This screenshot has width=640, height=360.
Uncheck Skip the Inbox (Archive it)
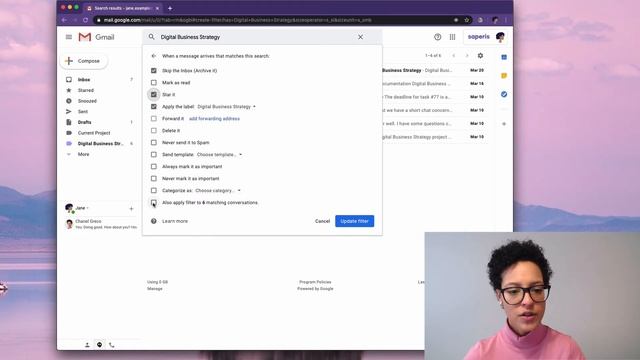click(153, 71)
